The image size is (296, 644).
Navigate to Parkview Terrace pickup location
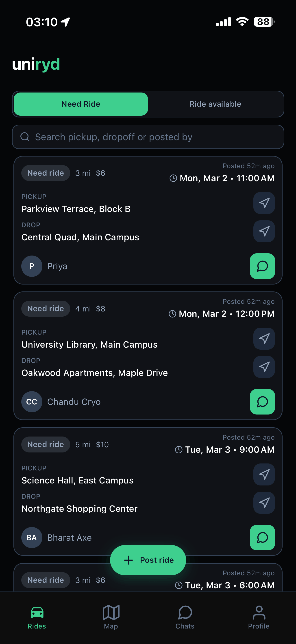pyautogui.click(x=264, y=203)
